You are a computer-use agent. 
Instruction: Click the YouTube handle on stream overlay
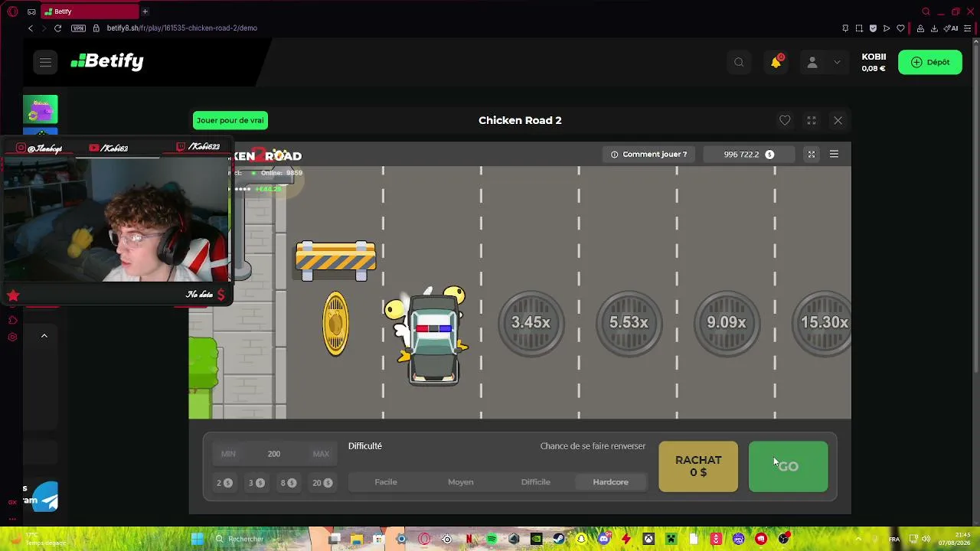point(109,148)
